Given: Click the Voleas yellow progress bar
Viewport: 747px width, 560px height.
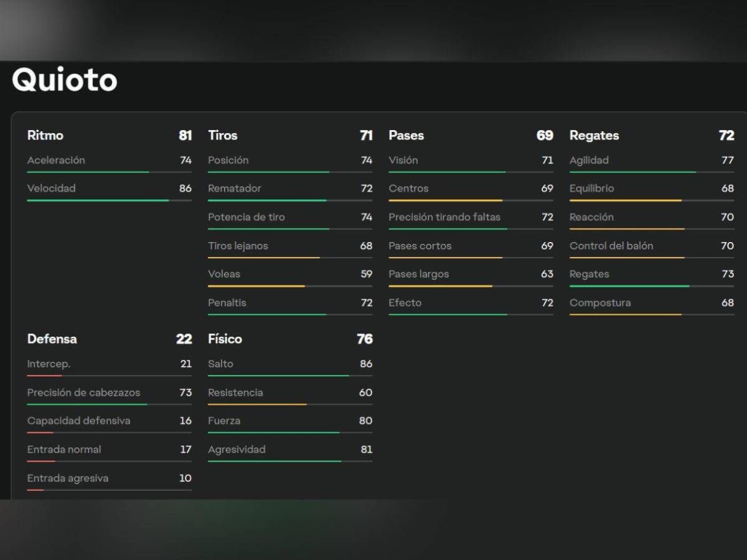Looking at the screenshot, I should pos(256,286).
